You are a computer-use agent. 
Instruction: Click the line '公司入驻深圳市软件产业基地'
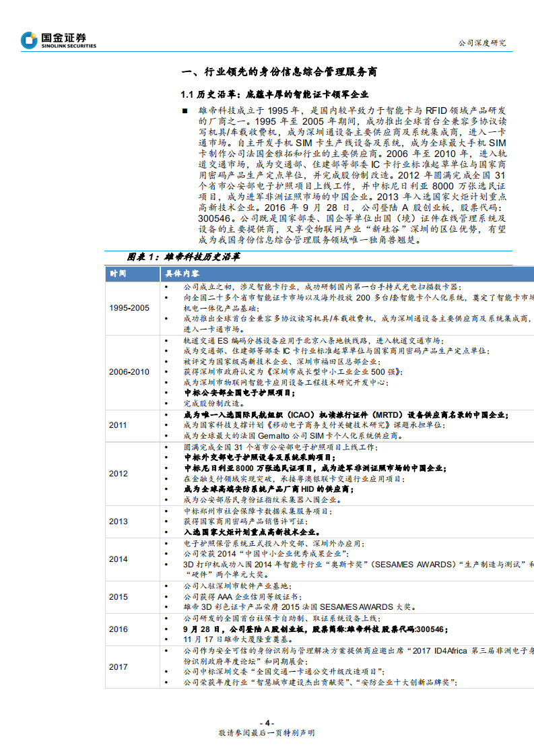tap(237, 586)
